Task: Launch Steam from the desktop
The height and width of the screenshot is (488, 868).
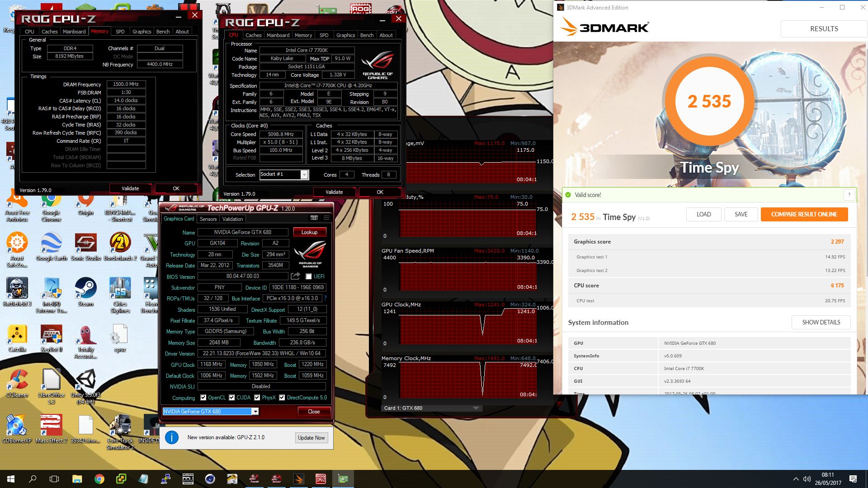Action: (x=85, y=292)
